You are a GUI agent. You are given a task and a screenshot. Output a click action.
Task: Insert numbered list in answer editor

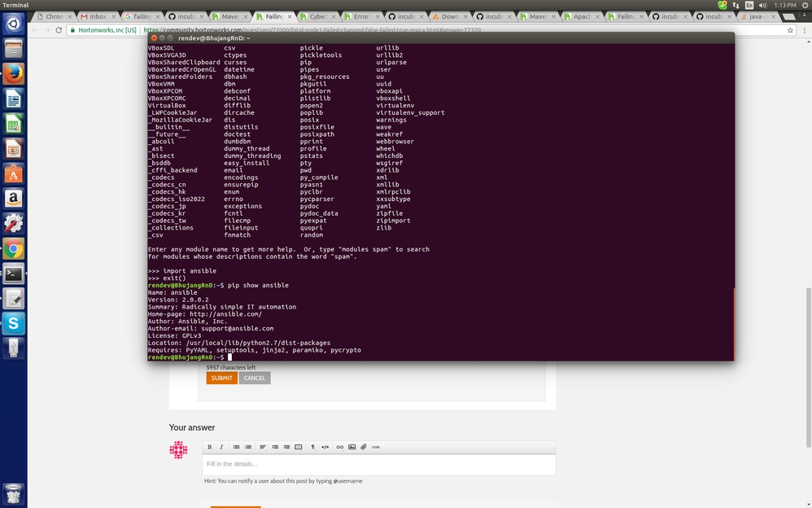coord(248,447)
